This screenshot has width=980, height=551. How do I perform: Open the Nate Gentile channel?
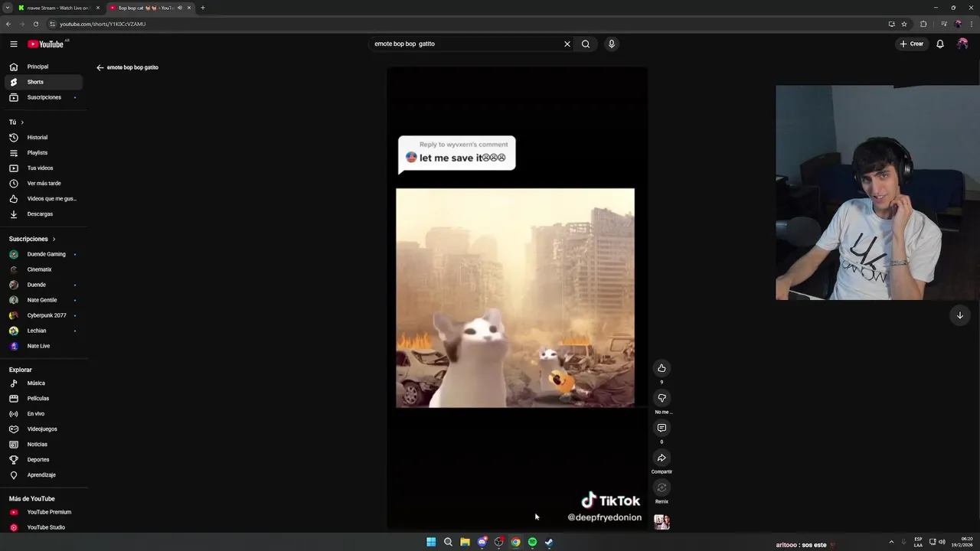coord(44,300)
